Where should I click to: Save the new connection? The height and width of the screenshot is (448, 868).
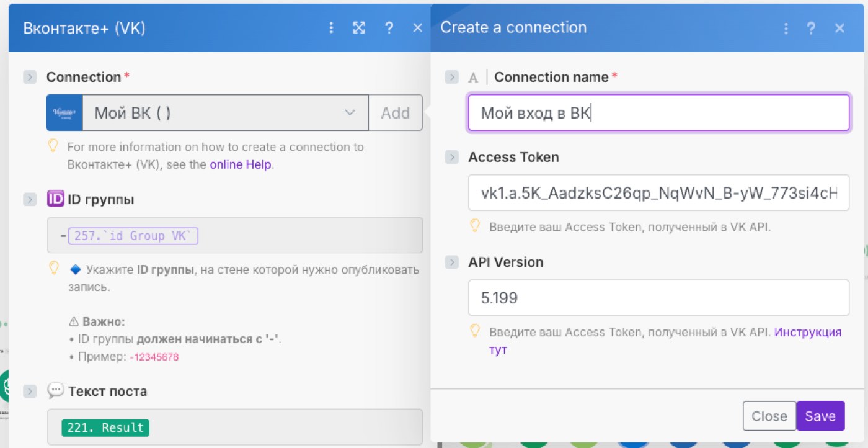(820, 416)
